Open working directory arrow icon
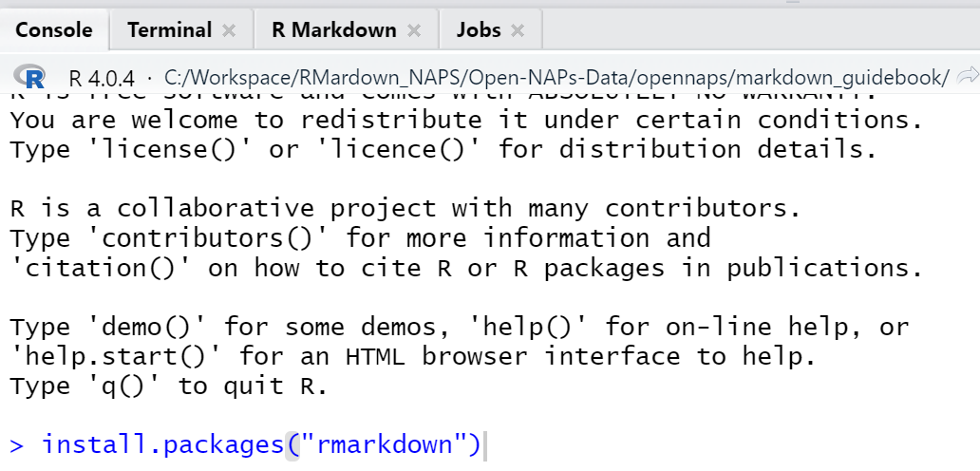 (x=968, y=76)
